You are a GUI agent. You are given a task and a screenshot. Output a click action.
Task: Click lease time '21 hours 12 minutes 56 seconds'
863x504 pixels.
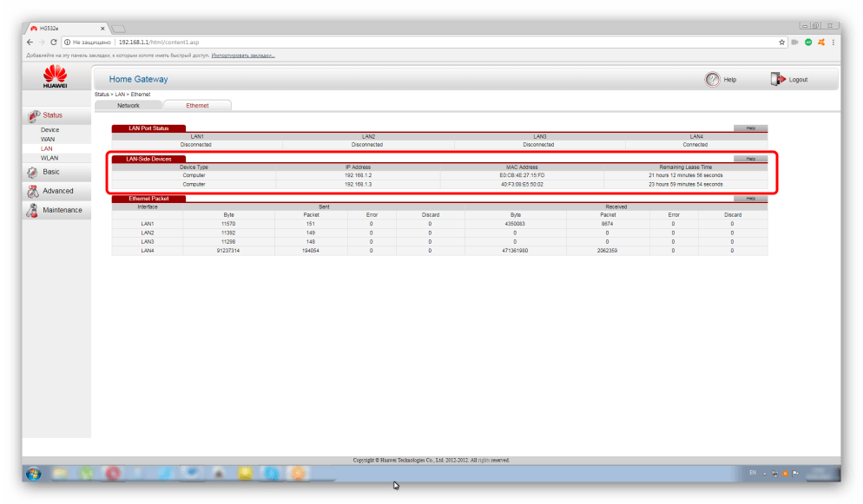point(685,175)
